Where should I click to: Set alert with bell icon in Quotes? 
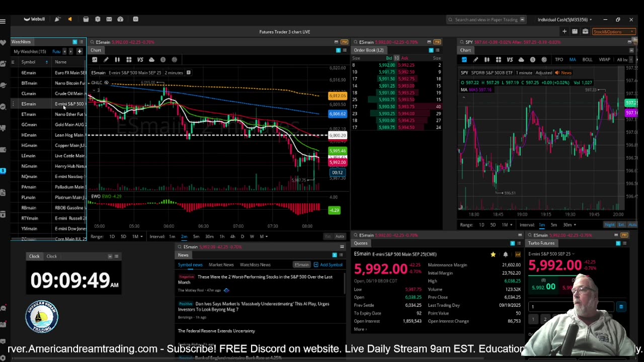click(x=506, y=254)
